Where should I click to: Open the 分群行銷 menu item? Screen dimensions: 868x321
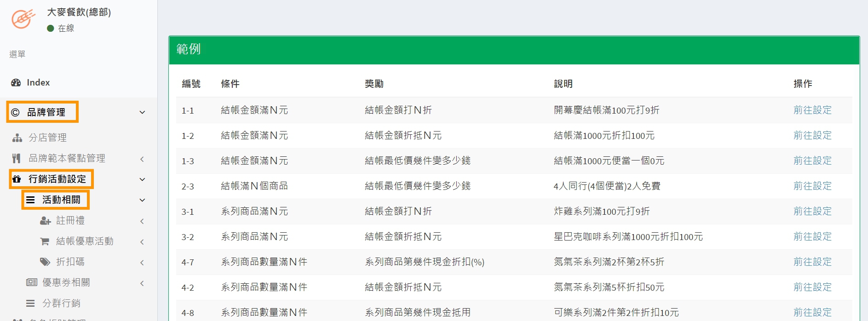pos(61,303)
